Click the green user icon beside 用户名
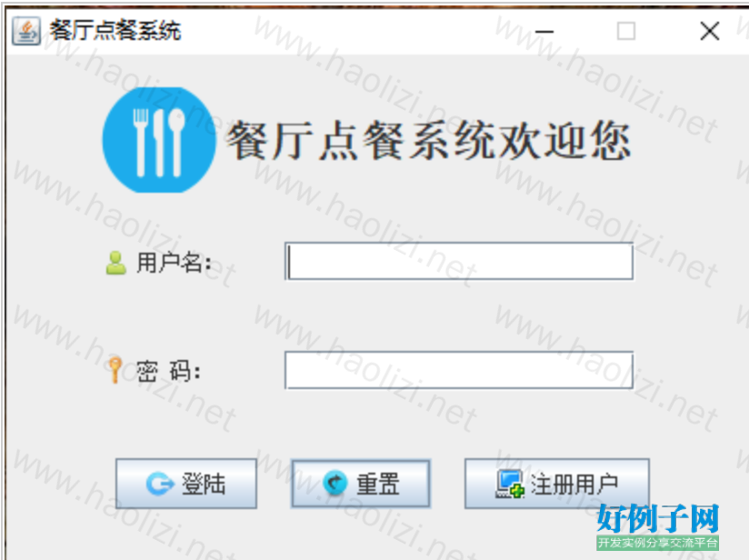The height and width of the screenshot is (560, 749). tap(115, 263)
